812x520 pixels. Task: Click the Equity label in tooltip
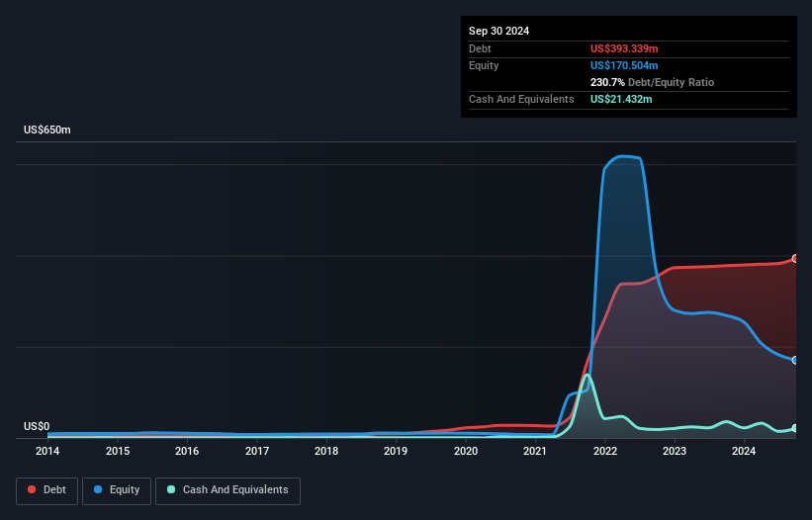pyautogui.click(x=484, y=65)
